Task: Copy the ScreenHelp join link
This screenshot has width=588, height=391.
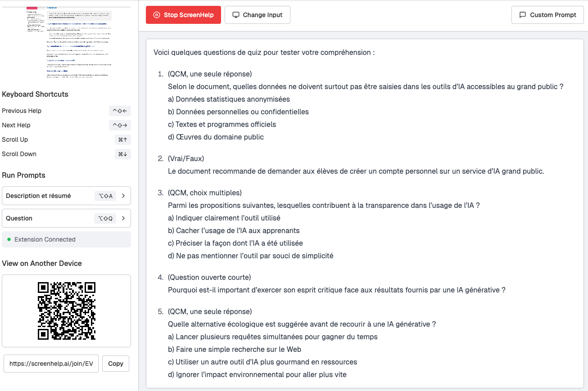Action: 116,364
